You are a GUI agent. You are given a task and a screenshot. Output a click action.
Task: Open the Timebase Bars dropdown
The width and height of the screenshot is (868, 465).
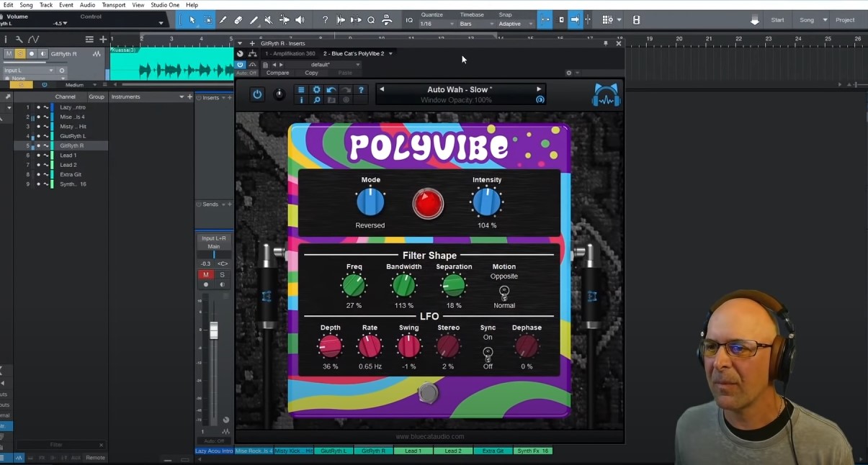(477, 24)
